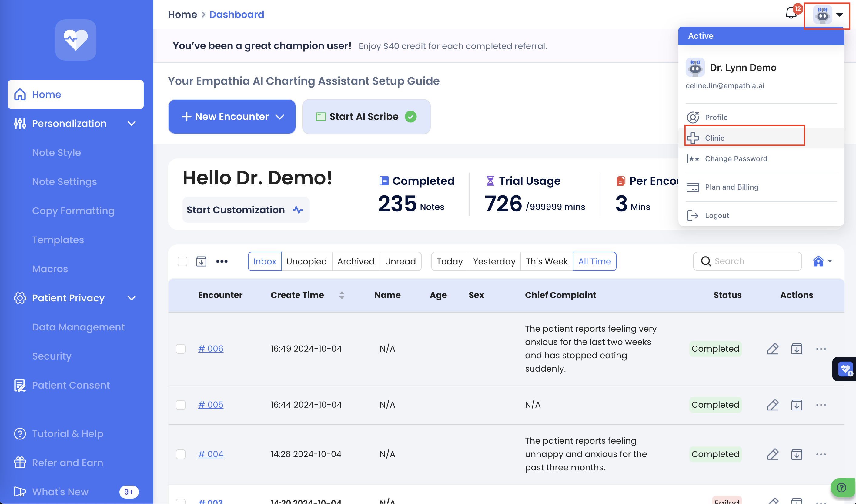Image resolution: width=856 pixels, height=504 pixels.
Task: Click the green help question mark icon
Action: click(x=841, y=488)
